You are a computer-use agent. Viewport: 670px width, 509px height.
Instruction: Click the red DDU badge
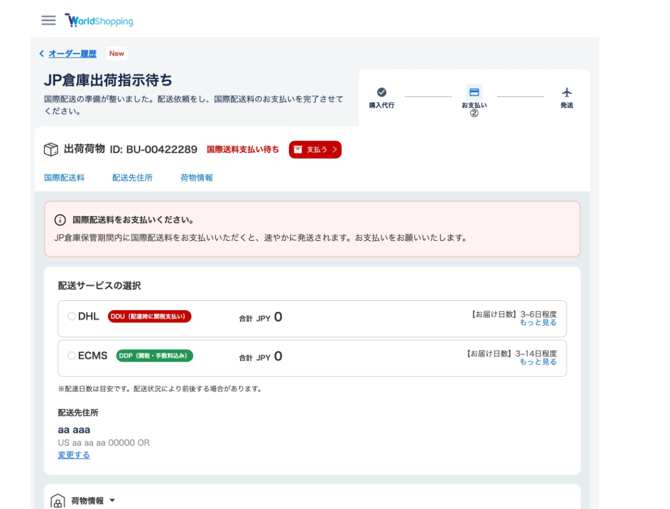point(149,316)
